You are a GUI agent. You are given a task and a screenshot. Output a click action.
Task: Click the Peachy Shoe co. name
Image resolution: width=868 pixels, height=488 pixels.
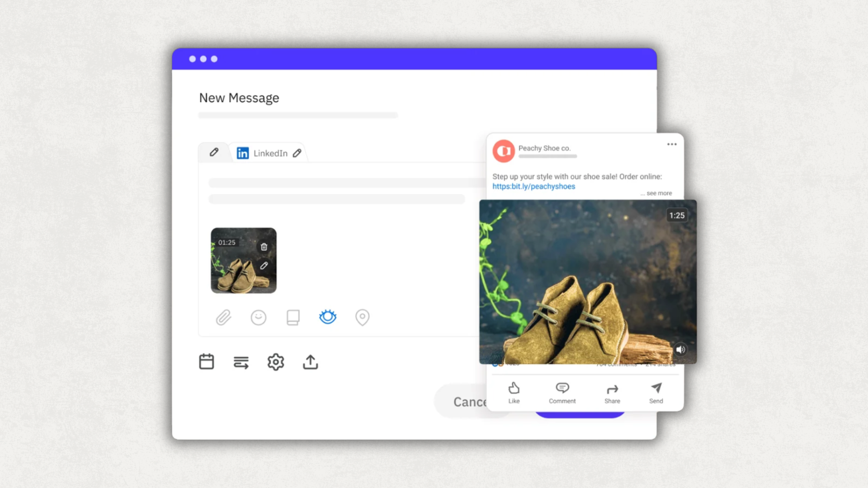tap(544, 148)
